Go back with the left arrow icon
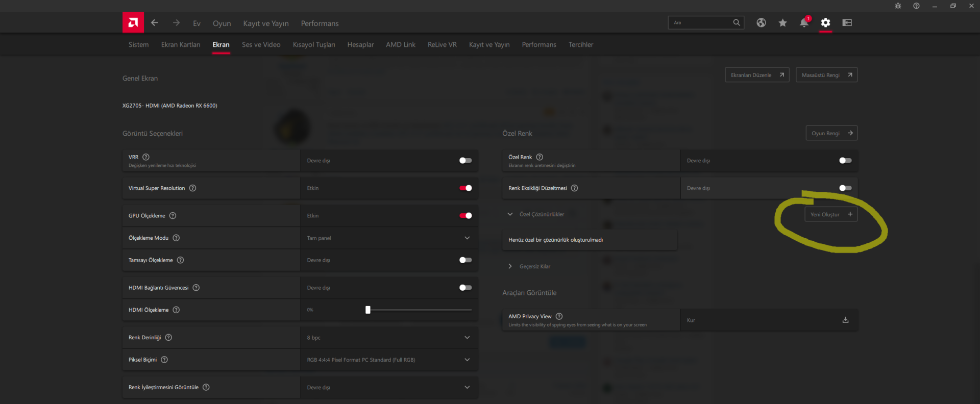Screen dimensions: 980x404 pos(155,22)
